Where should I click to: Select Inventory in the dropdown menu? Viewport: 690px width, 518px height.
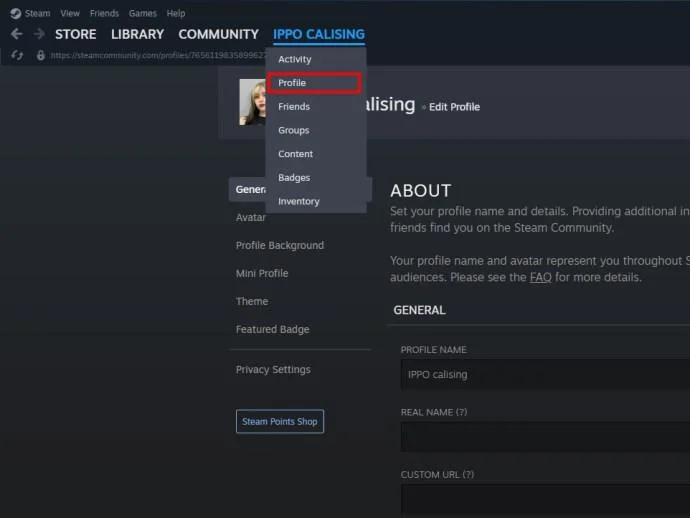pos(316,202)
